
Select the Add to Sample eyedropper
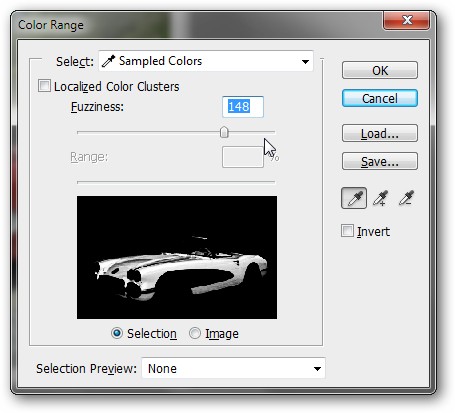click(380, 198)
